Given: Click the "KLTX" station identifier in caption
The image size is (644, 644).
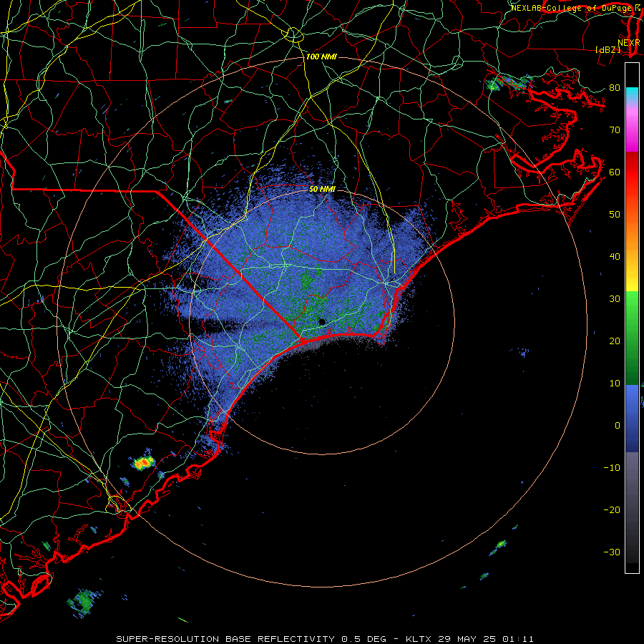Looking at the screenshot, I should coord(419,639).
